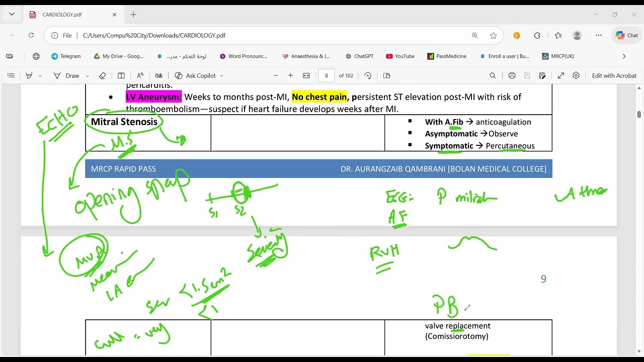Click the 'Mitral Stenosis' table cell
The height and width of the screenshot is (362, 644).
coord(148,133)
